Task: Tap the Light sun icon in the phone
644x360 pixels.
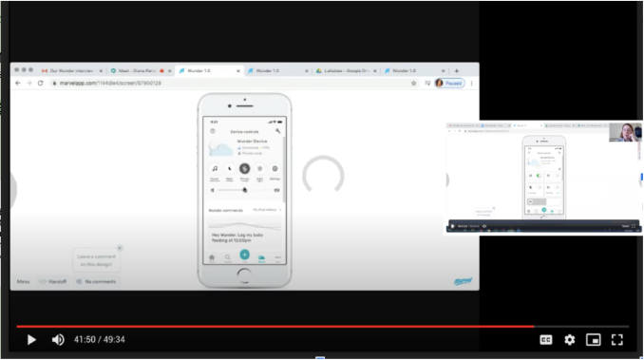Action: click(259, 169)
